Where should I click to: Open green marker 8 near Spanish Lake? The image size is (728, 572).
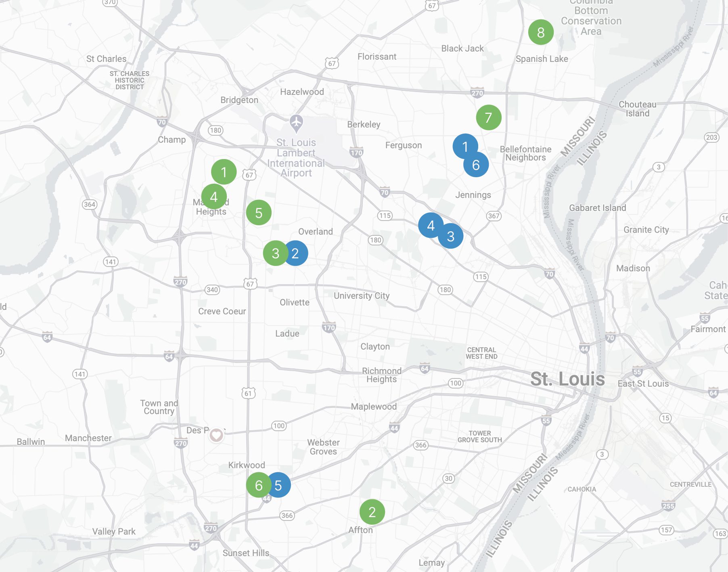coord(541,32)
